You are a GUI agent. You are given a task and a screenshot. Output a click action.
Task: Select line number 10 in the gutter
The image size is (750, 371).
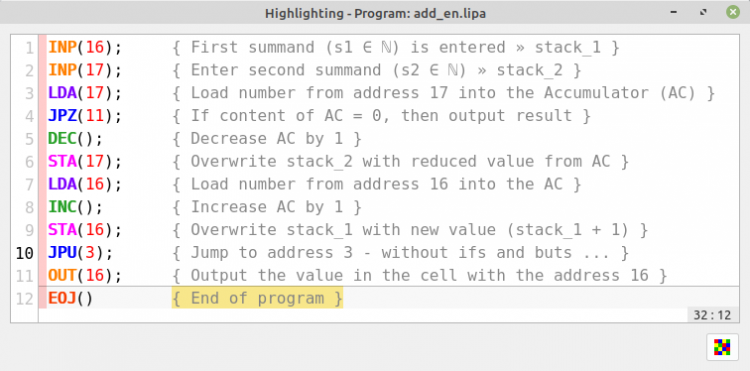point(24,253)
